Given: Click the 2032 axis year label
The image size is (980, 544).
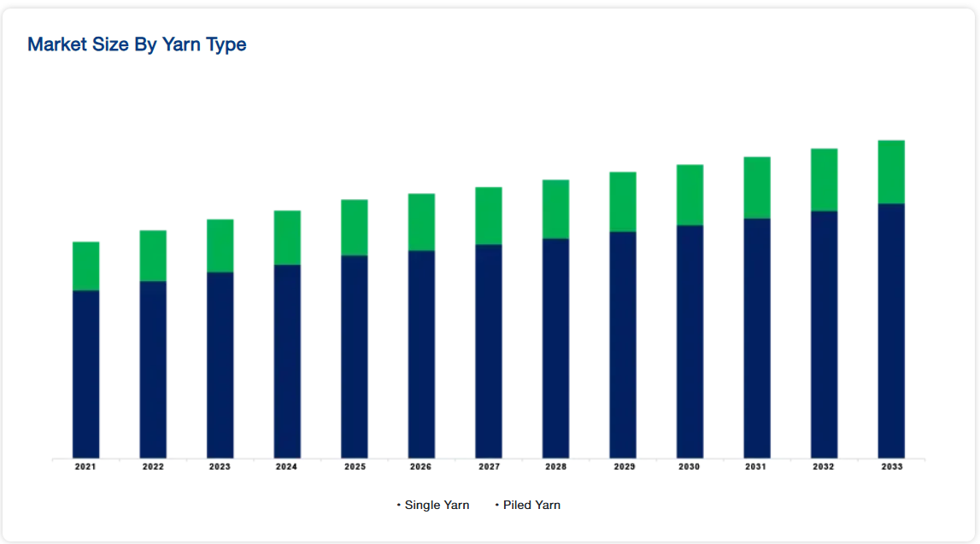Looking at the screenshot, I should pyautogui.click(x=823, y=466).
